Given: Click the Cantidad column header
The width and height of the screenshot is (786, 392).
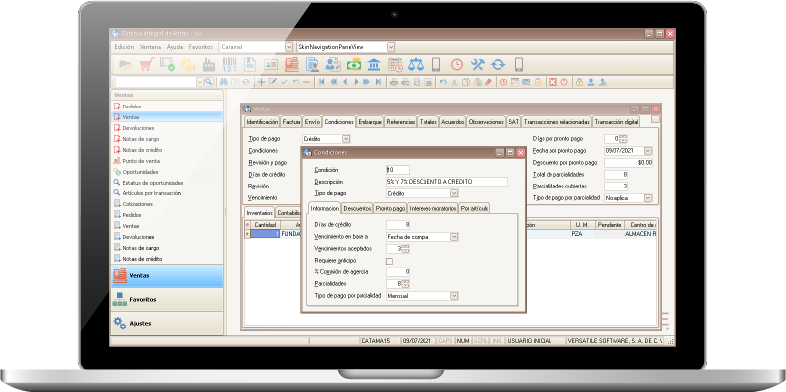Looking at the screenshot, I should (265, 225).
